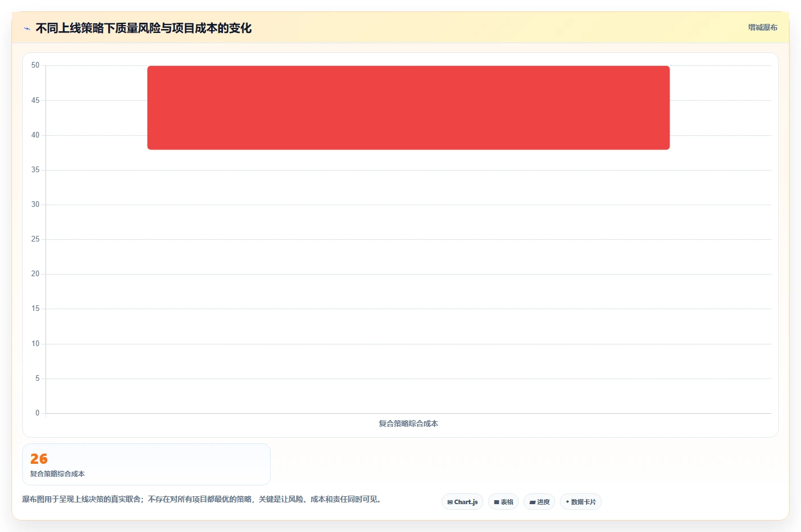
Task: Click the 26 value data card
Action: pos(146,464)
